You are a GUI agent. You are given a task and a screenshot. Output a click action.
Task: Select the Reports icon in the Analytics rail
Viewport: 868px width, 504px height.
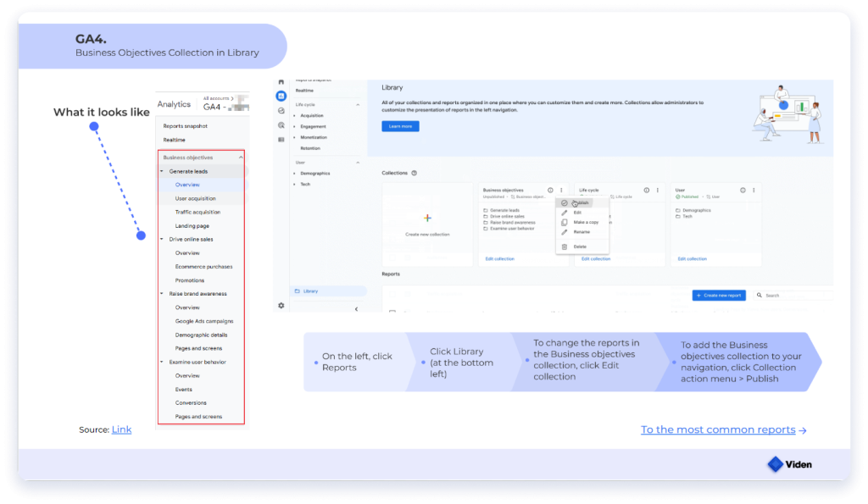281,97
